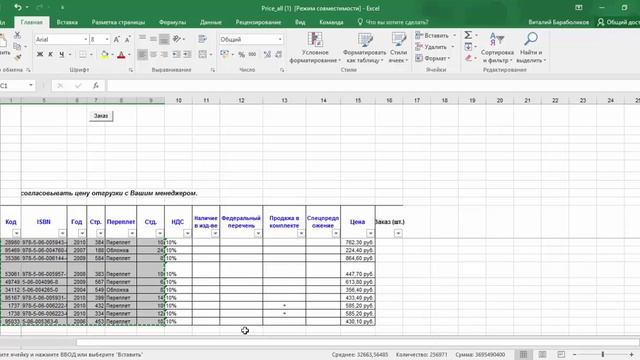The image size is (640, 360).
Task: Open Стили ячеек gallery
Action: click(x=398, y=48)
